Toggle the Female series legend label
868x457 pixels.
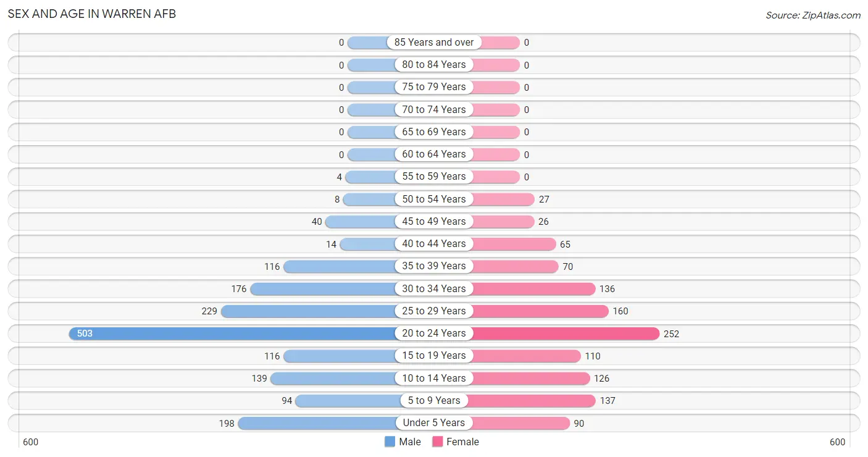[463, 442]
